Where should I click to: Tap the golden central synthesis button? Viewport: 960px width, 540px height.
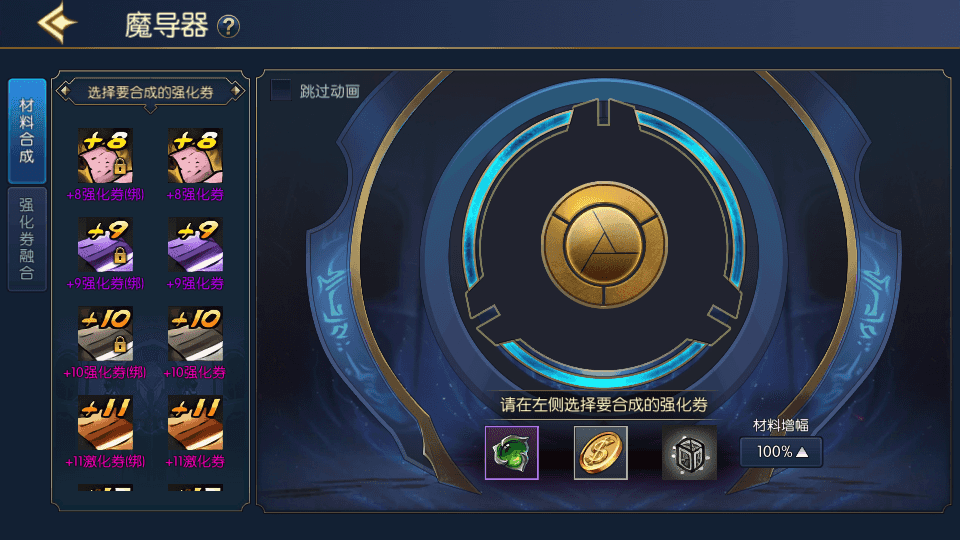604,244
